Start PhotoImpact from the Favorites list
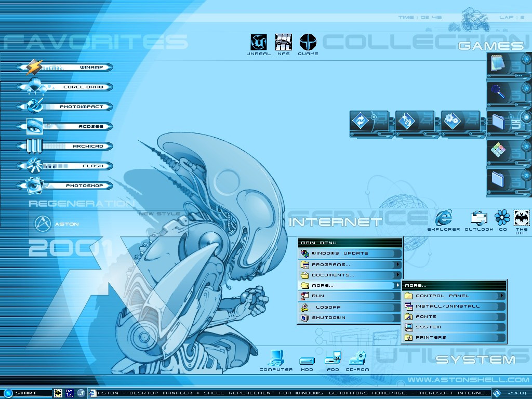The image size is (532, 399). tap(65, 107)
